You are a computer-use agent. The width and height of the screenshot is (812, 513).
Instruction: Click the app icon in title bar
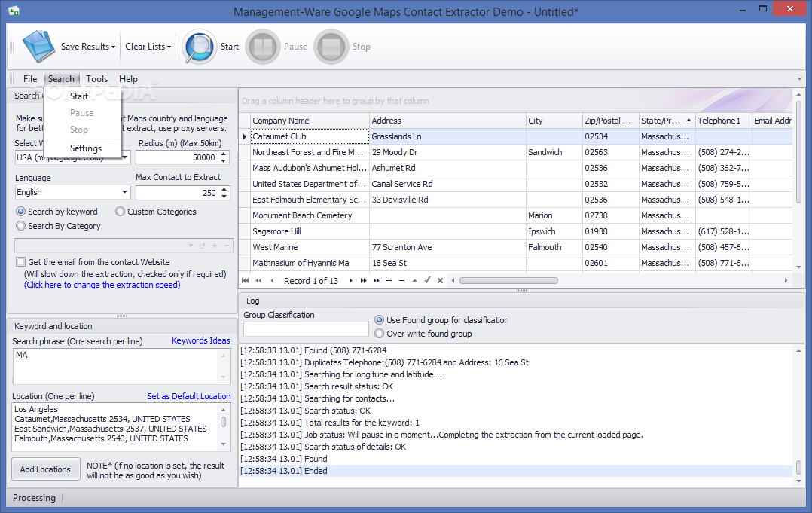coord(14,11)
